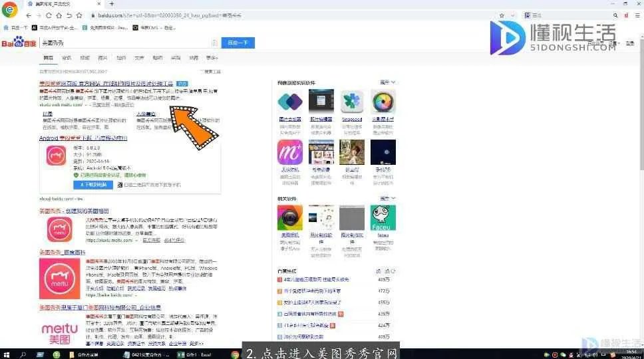Screen dimensions: 644x359
Task: Click the round meitu icon in the 美图相册 result
Action: pyautogui.click(x=60, y=230)
